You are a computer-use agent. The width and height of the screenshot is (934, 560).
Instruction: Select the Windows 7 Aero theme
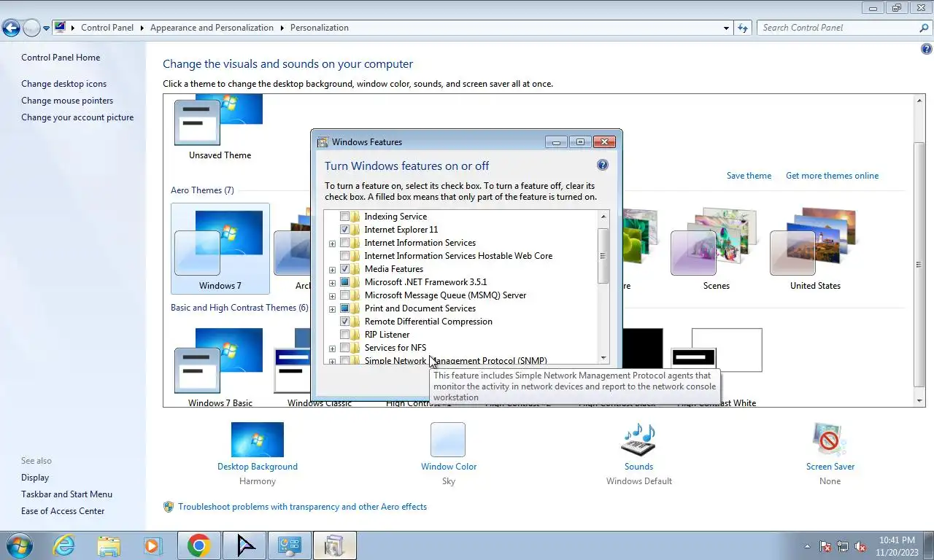220,248
